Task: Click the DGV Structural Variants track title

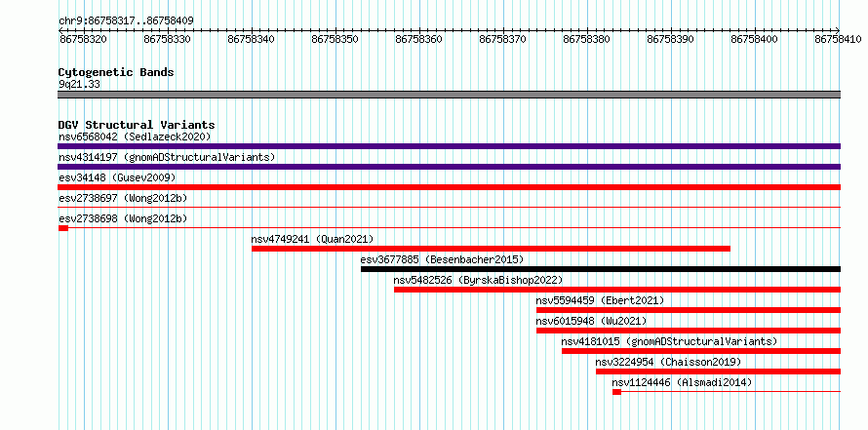Action: [x=137, y=125]
